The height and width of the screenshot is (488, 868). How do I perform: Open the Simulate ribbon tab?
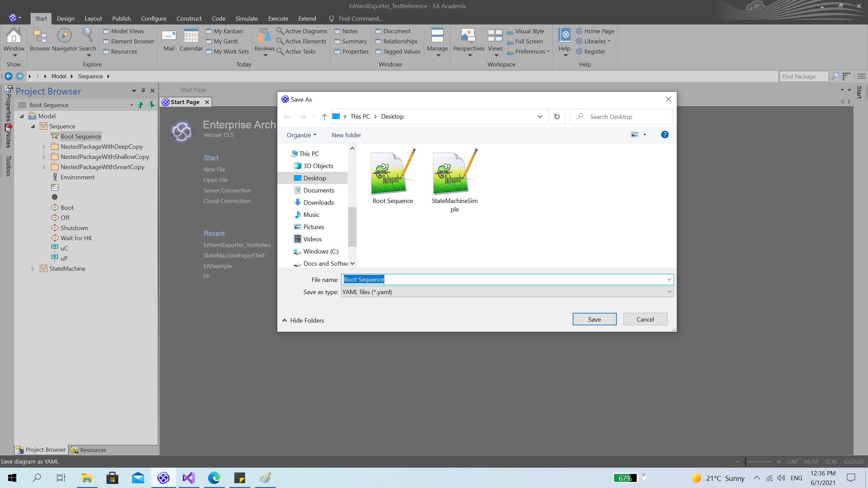click(x=247, y=19)
